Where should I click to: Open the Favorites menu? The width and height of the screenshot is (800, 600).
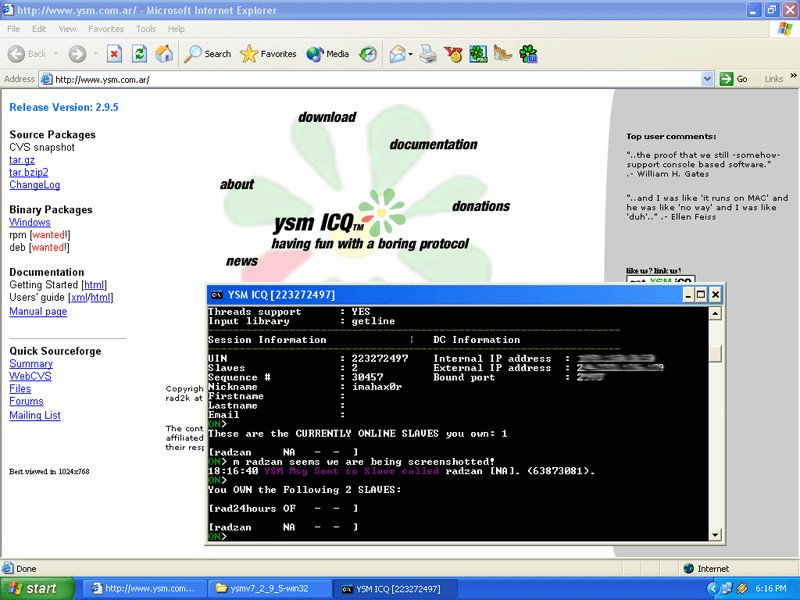[x=106, y=29]
